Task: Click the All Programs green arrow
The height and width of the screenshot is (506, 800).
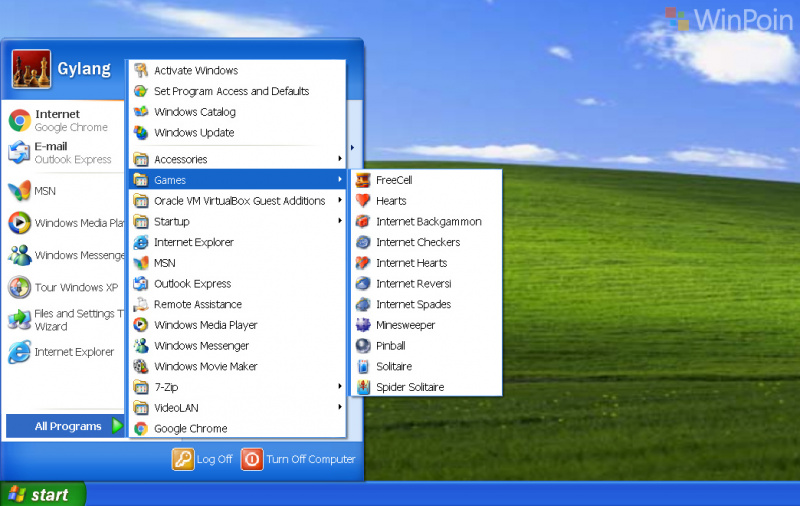Action: [117, 425]
